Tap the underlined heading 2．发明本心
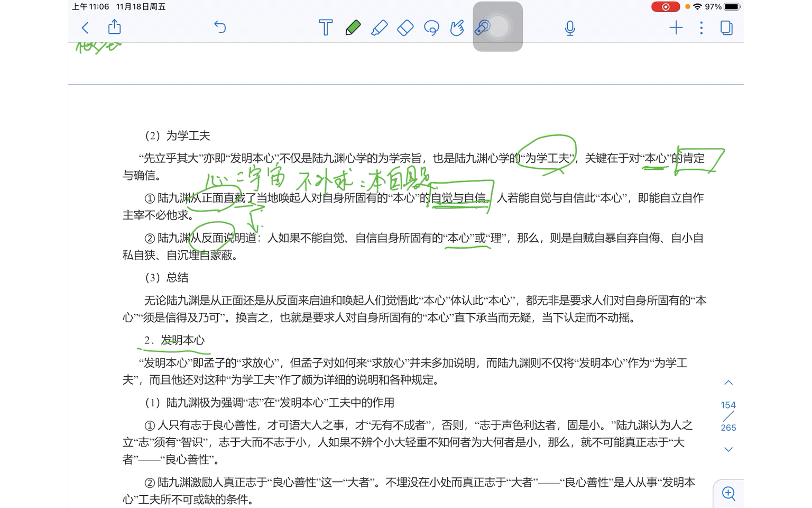The image size is (812, 508). click(x=174, y=340)
